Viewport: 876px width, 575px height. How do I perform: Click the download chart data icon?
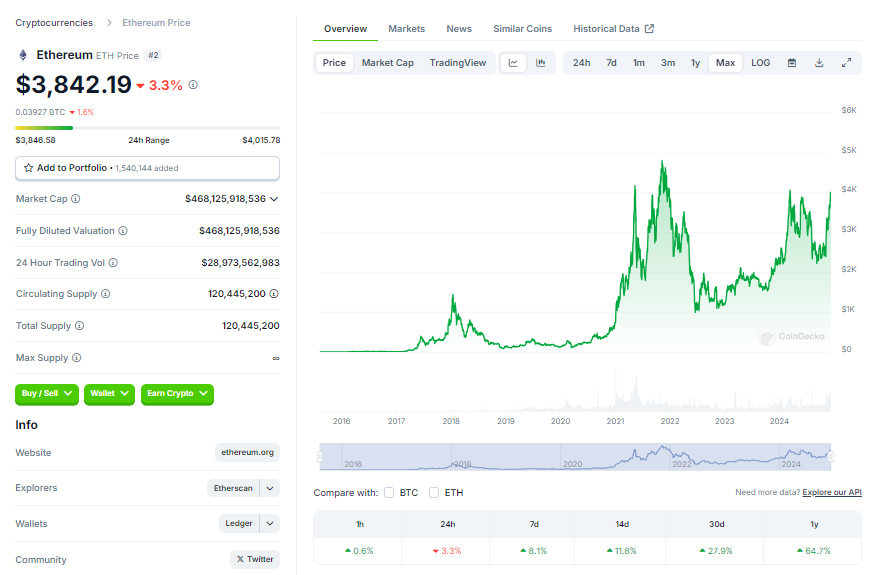819,63
